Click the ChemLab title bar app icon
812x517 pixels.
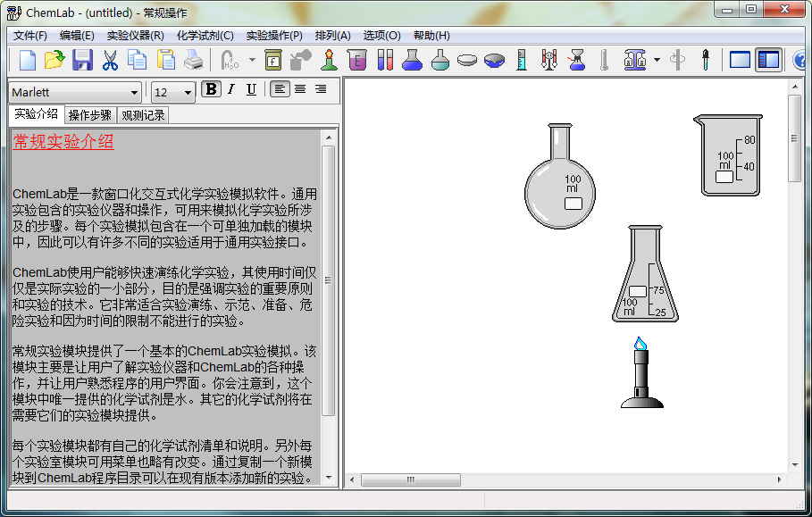14,13
